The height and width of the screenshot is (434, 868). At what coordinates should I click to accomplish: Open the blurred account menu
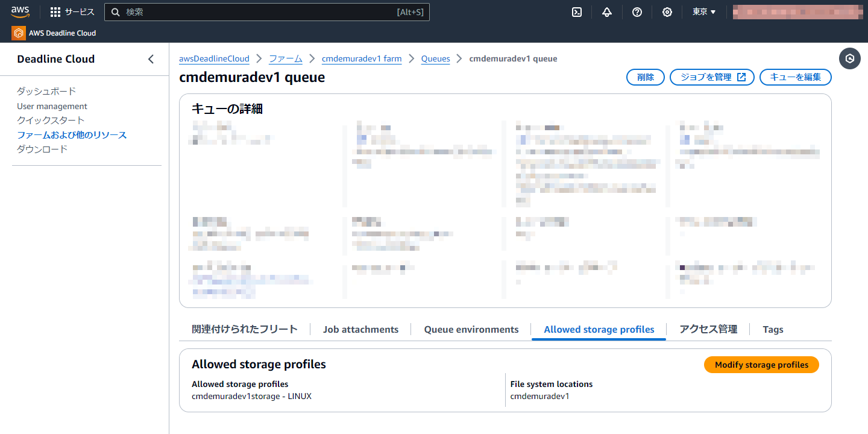[x=797, y=12]
